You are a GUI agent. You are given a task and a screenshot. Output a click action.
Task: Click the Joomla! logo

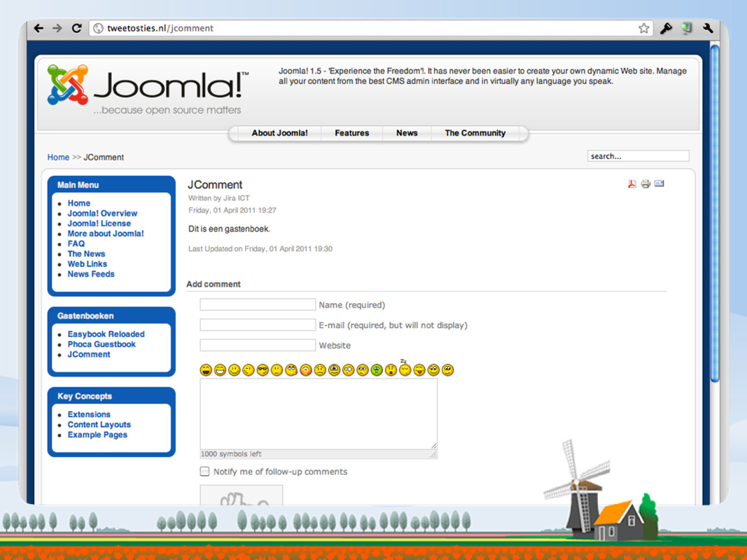coord(148,90)
